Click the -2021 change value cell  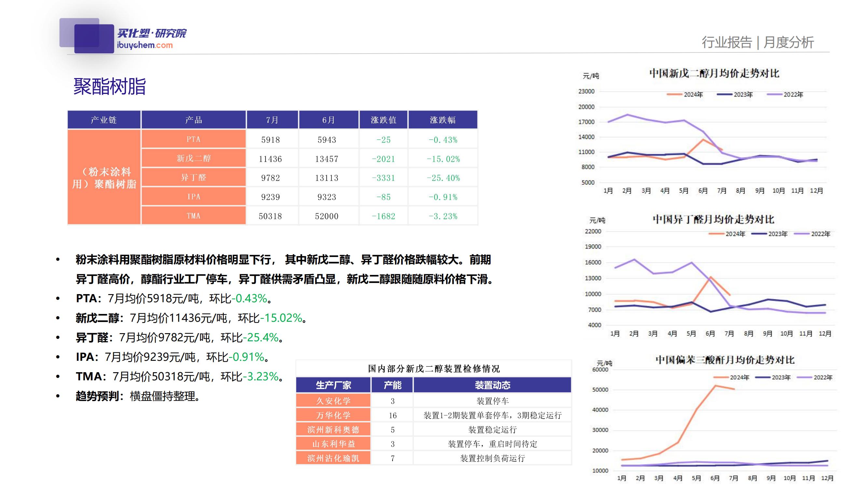(383, 159)
